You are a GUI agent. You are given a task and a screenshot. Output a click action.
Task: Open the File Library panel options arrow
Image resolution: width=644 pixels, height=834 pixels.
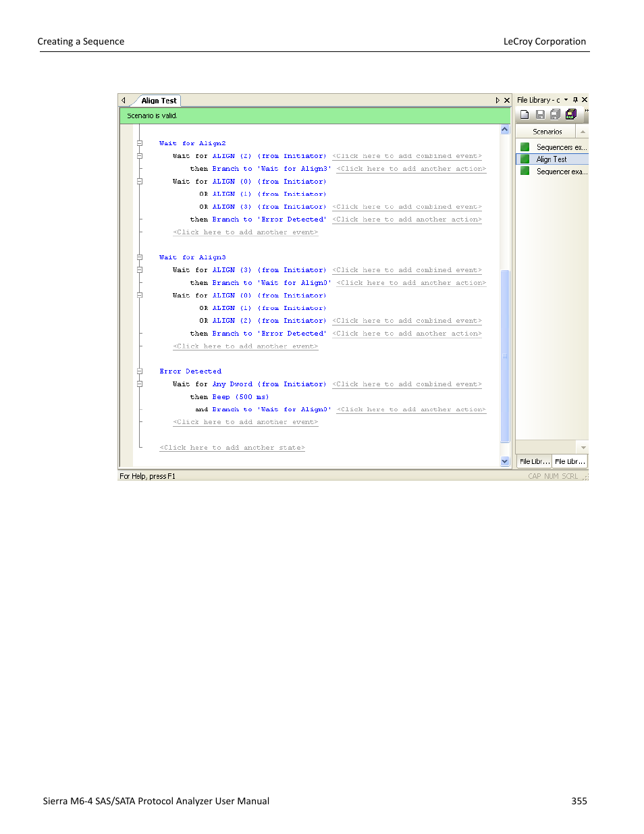coord(566,100)
